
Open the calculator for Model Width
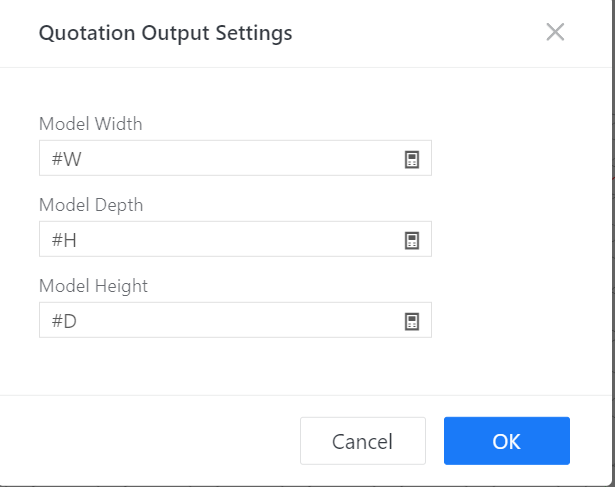pos(411,159)
